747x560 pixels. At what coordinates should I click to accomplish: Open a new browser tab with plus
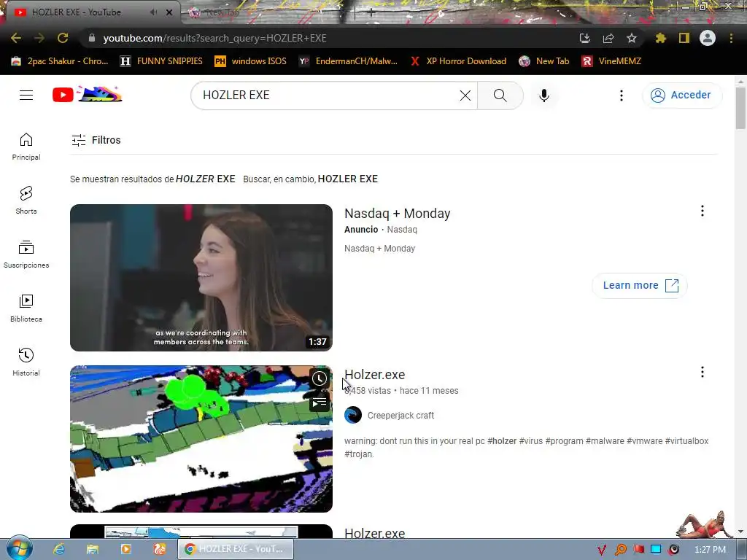(x=371, y=13)
